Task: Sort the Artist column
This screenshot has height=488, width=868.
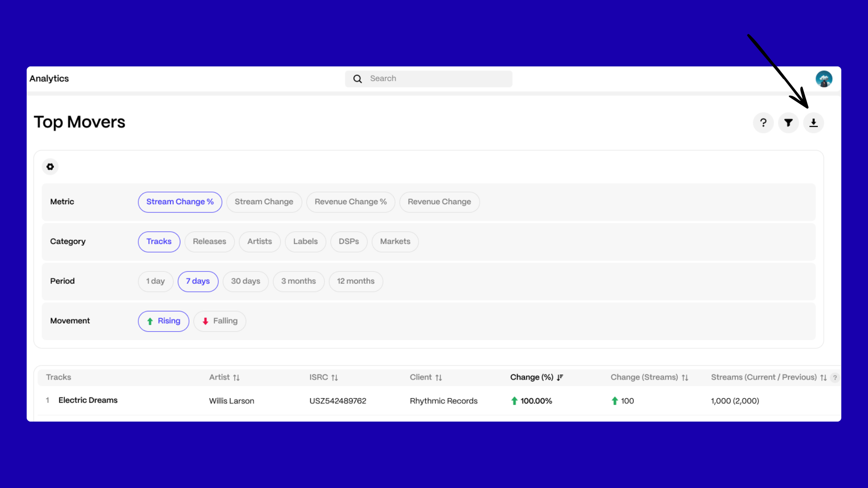Action: click(x=236, y=378)
